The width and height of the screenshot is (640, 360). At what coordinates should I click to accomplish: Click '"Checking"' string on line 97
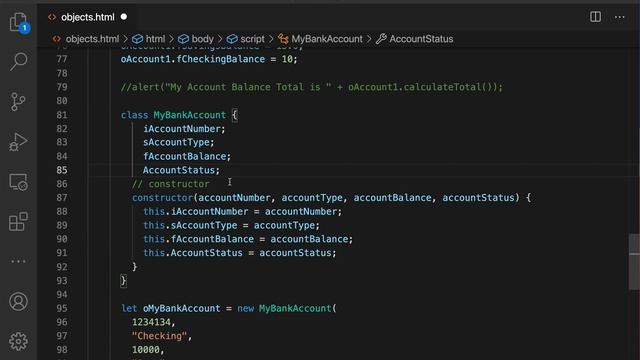[159, 336]
